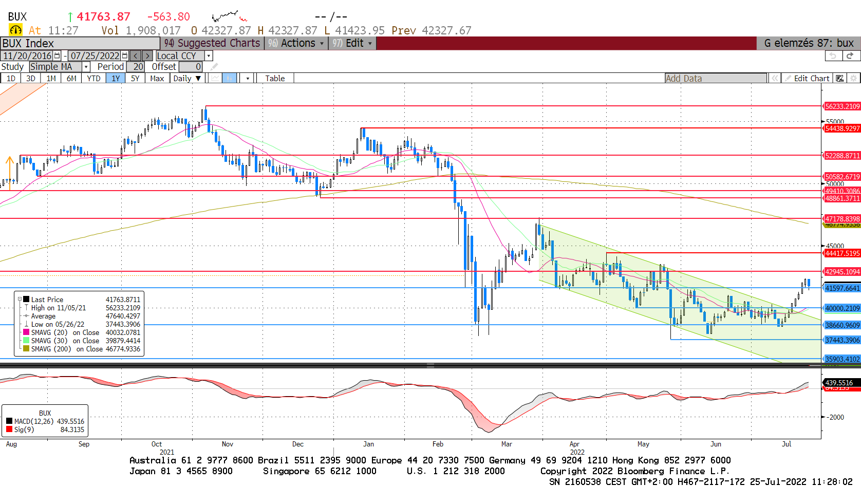Open the start date calendar picker icon
Screen dimensions: 861x504
pyautogui.click(x=57, y=56)
